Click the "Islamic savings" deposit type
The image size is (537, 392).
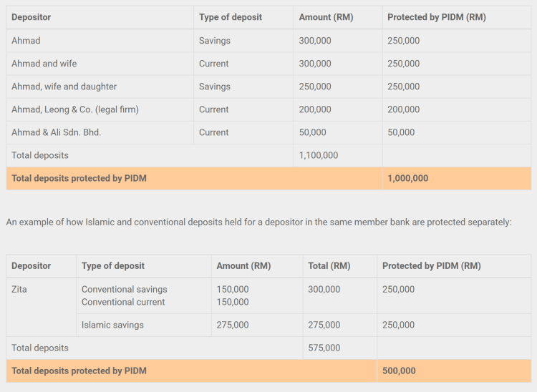click(x=112, y=325)
